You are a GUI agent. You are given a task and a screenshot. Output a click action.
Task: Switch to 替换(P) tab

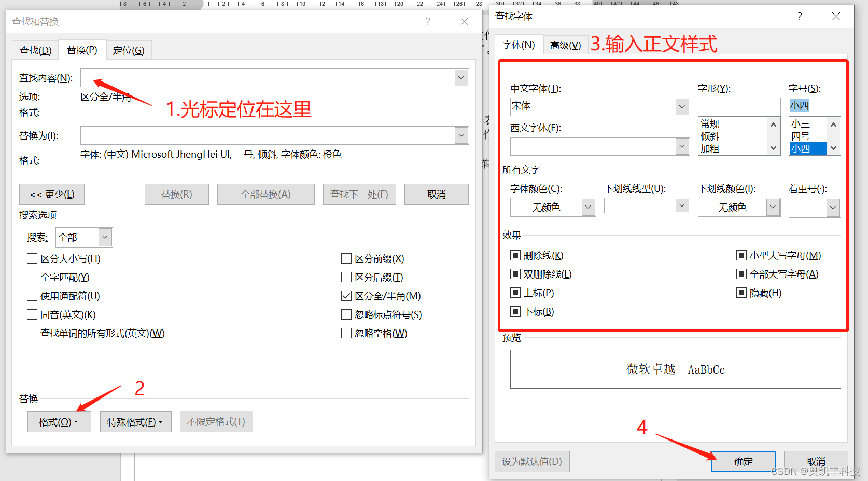pyautogui.click(x=82, y=50)
